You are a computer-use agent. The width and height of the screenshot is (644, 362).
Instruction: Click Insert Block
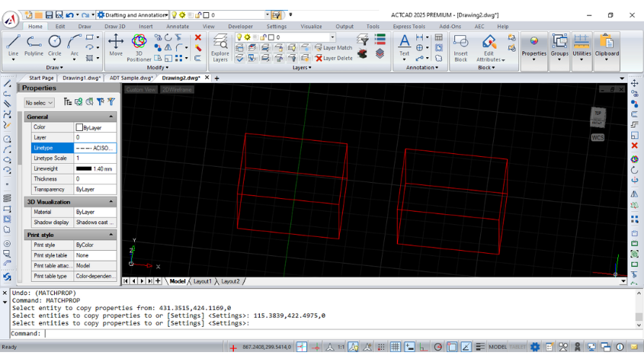(x=460, y=48)
